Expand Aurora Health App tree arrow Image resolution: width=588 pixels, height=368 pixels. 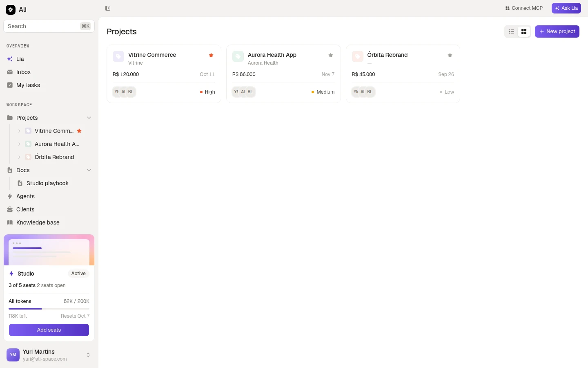pyautogui.click(x=19, y=144)
